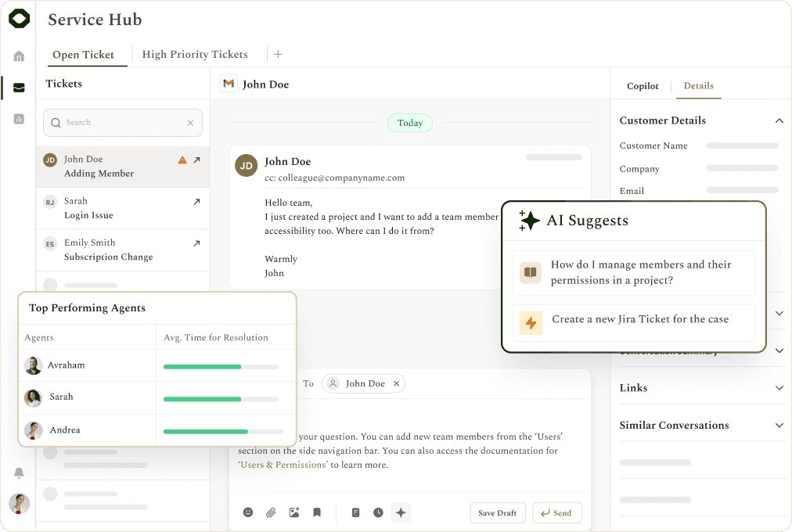
Task: Clear the ticket search field
Action: [x=190, y=123]
